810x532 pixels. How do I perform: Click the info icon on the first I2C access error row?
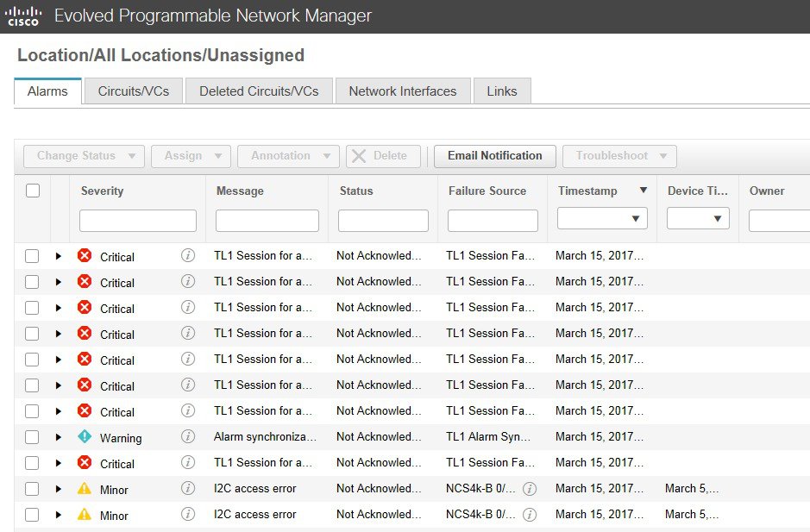[x=188, y=488]
